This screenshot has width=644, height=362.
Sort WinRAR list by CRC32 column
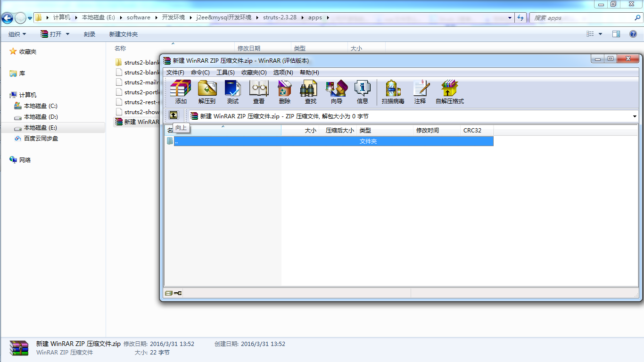click(x=477, y=131)
